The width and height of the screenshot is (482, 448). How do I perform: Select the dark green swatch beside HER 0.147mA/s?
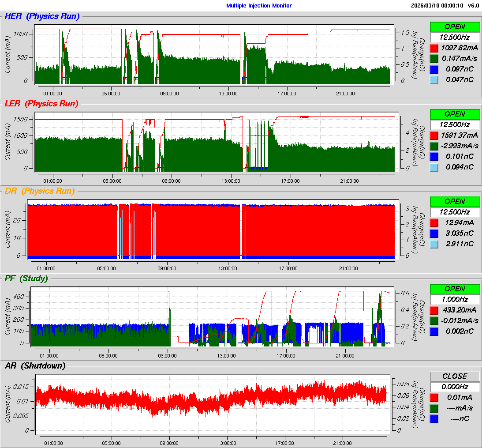434,58
